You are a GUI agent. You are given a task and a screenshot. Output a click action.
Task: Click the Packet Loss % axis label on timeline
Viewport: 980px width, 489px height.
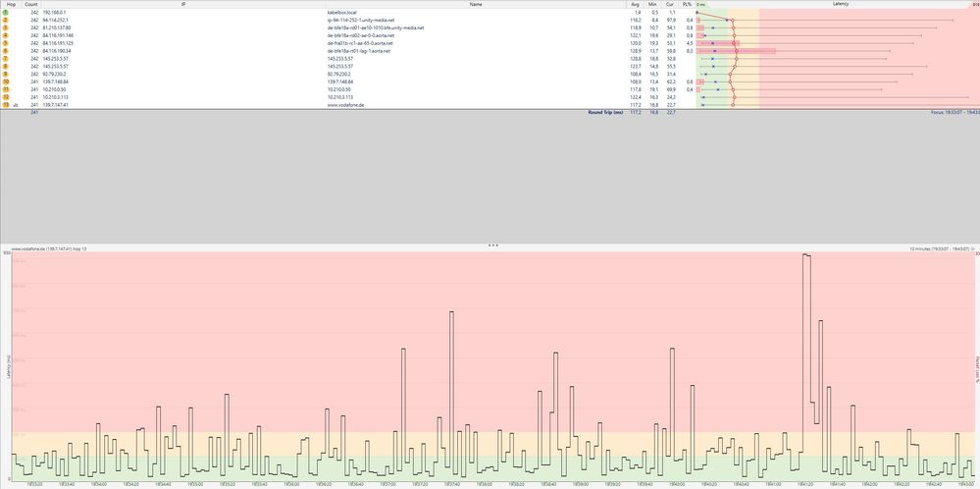(x=977, y=369)
